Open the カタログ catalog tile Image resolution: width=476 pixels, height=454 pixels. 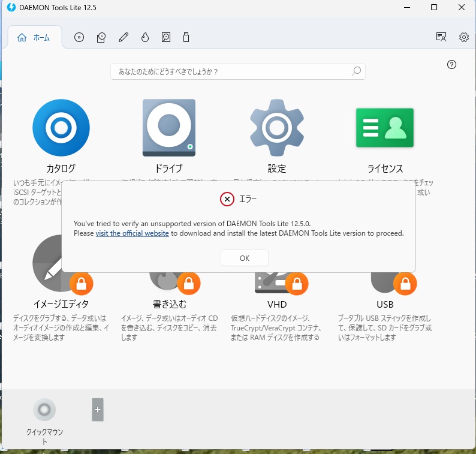click(x=61, y=128)
